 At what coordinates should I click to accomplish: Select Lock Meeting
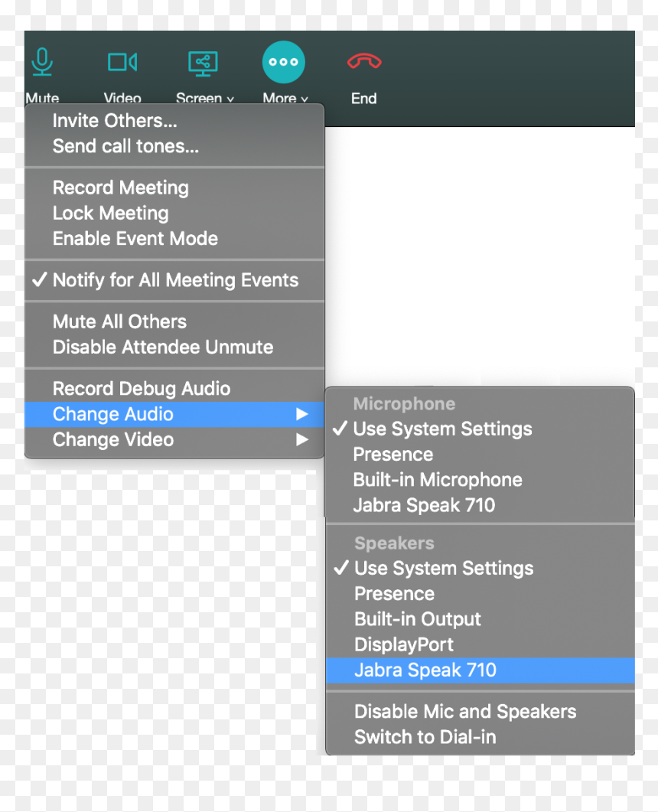[x=174, y=213]
